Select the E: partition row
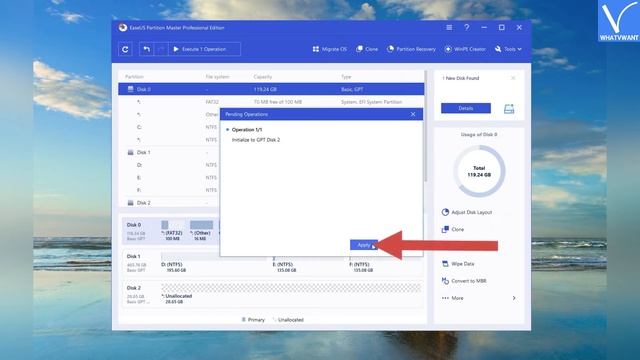640x360 pixels. coord(169,178)
